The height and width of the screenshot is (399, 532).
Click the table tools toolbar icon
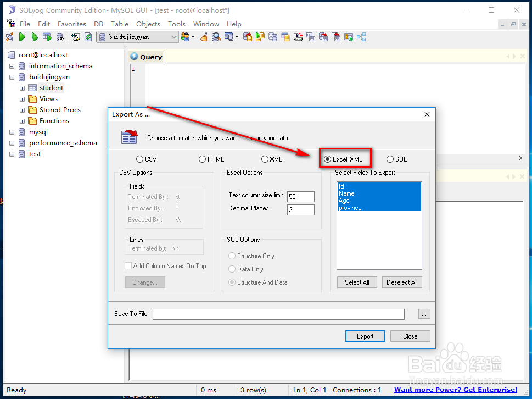[x=229, y=37]
